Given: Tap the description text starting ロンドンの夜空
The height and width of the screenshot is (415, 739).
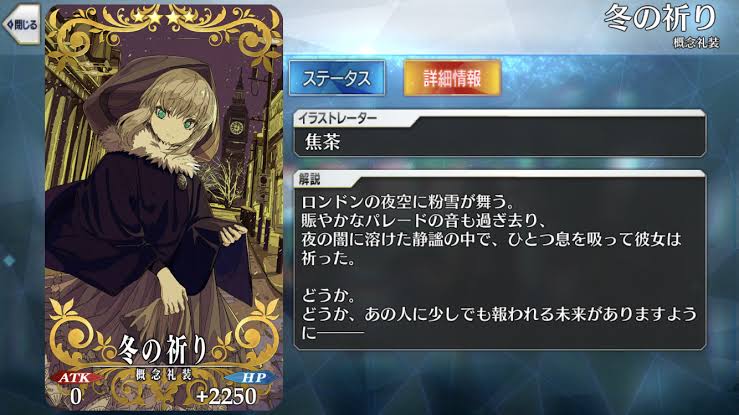Looking at the screenshot, I should pyautogui.click(x=499, y=267).
